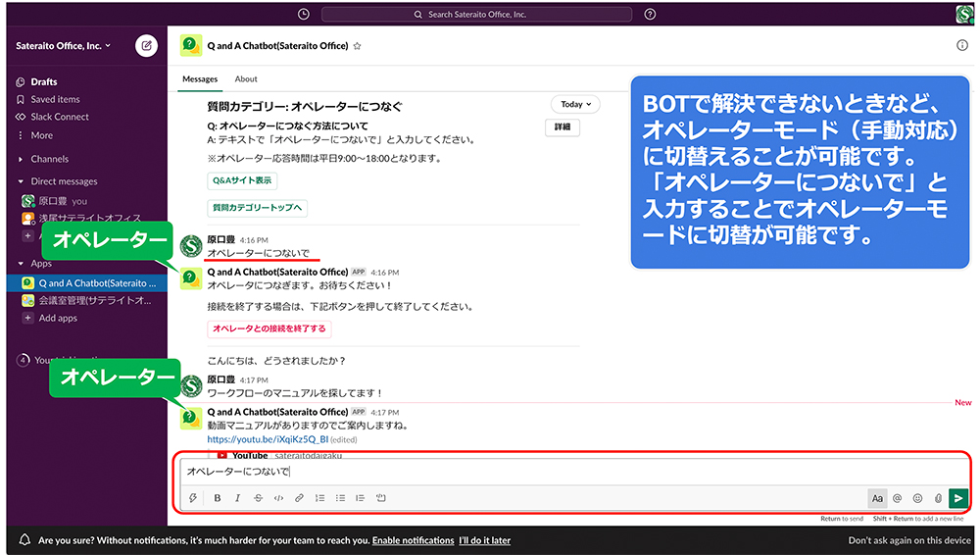Open direct message with 原口豊 you

[63, 201]
